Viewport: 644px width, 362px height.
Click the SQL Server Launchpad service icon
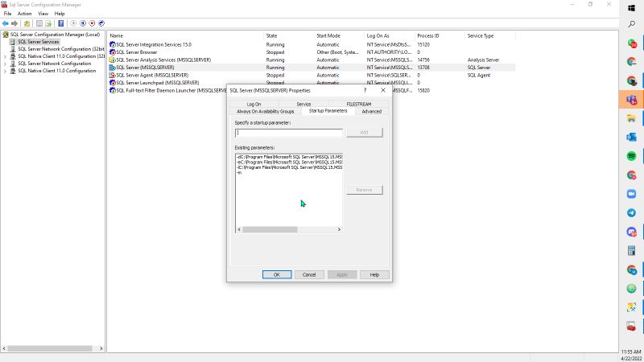pos(112,83)
